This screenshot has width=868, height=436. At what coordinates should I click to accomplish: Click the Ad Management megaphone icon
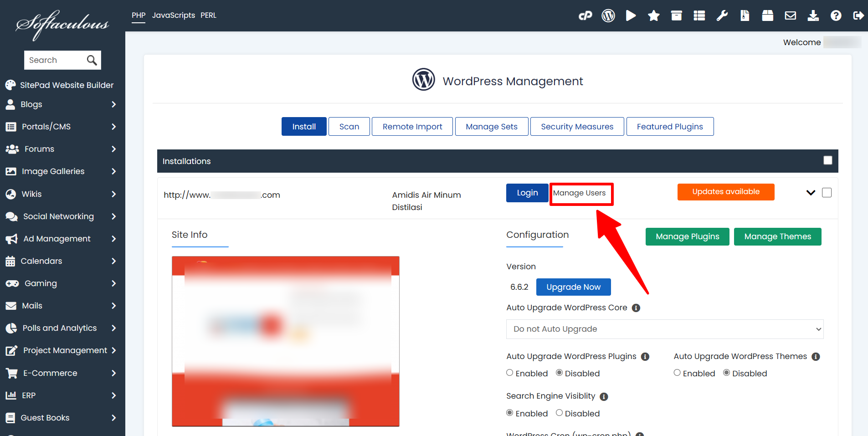(x=11, y=239)
